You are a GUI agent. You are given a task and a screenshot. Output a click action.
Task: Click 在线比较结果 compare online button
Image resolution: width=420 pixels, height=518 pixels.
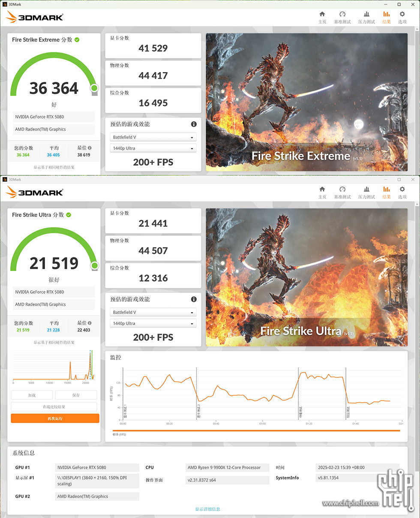(54, 407)
